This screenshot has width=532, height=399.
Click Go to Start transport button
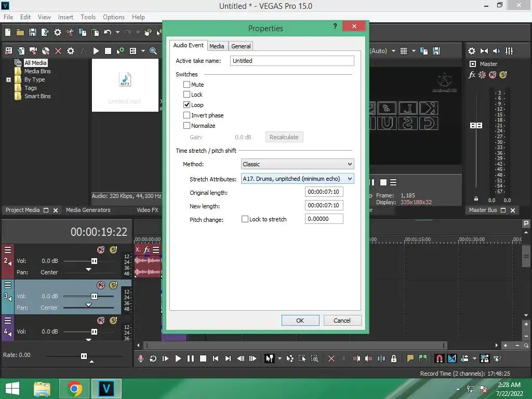tap(216, 358)
